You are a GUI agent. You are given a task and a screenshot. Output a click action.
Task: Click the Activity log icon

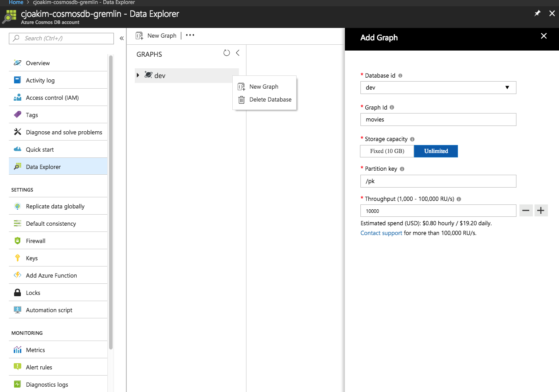[17, 80]
